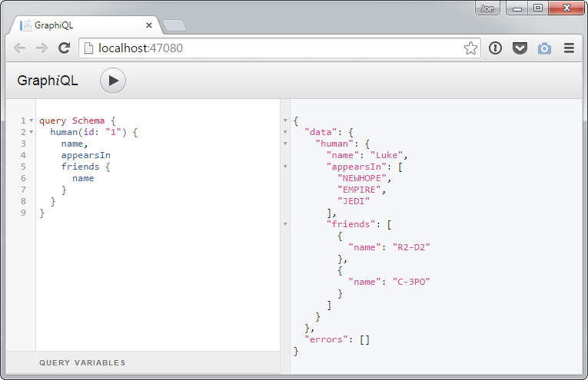
Task: Click the "R2-D2" friend name
Action: pos(411,247)
